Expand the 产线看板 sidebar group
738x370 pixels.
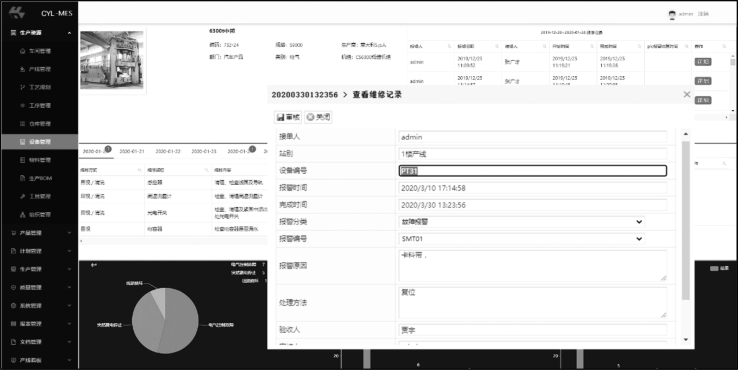pos(69,360)
